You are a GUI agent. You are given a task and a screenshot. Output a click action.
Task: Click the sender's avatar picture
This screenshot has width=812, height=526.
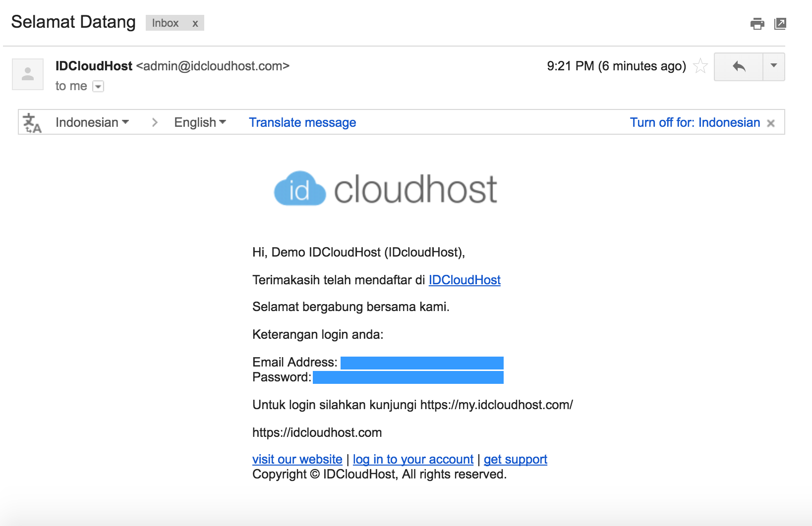pyautogui.click(x=27, y=74)
